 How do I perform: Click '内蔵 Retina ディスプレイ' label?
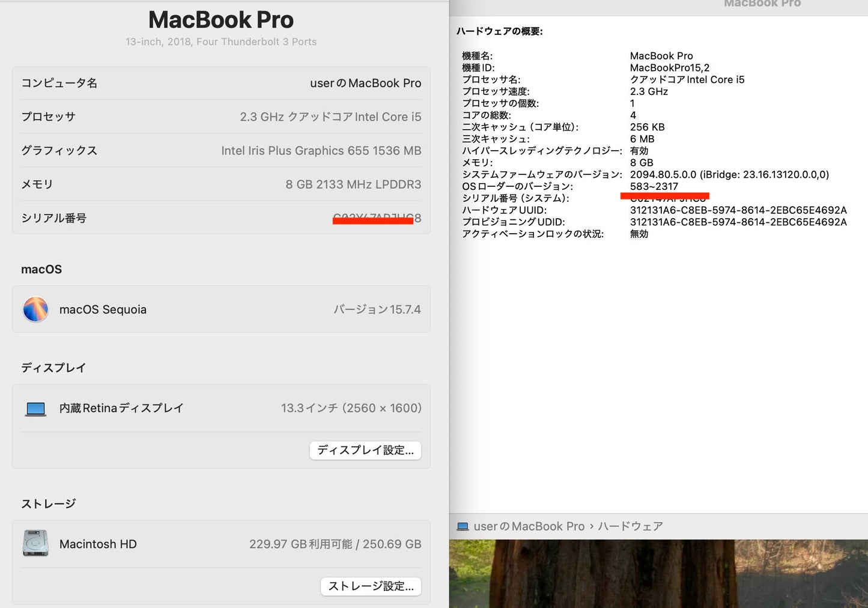coord(121,408)
